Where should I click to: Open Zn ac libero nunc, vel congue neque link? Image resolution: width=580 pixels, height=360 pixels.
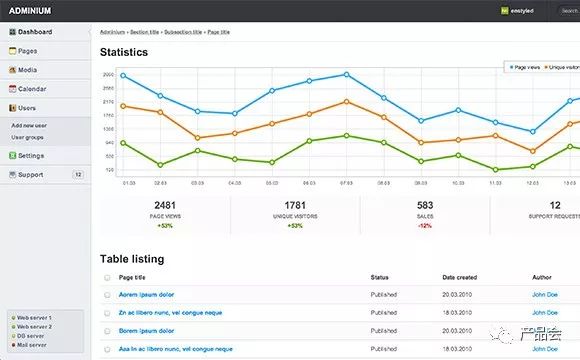[170, 313]
